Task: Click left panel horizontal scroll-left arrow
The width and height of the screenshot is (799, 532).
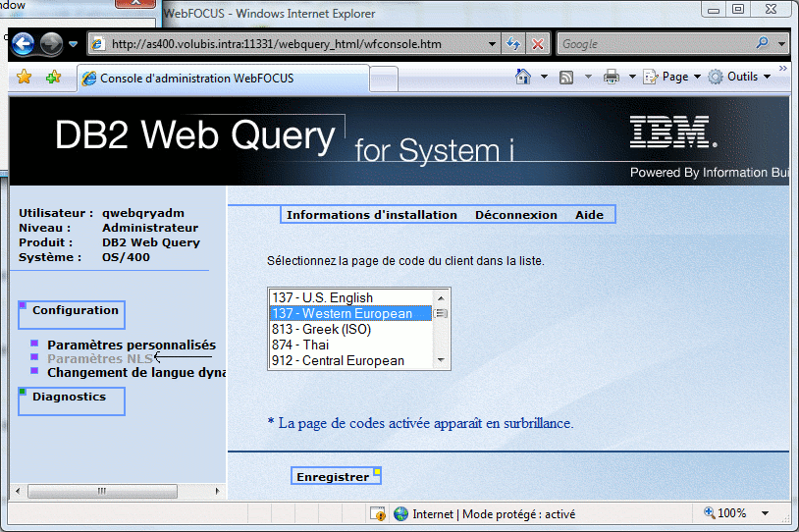Action: coord(18,491)
